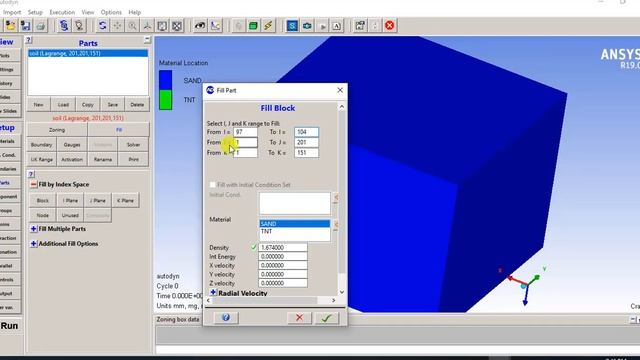The height and width of the screenshot is (360, 640).
Task: Click the reset view toolbar icon with X
Action: 177,26
